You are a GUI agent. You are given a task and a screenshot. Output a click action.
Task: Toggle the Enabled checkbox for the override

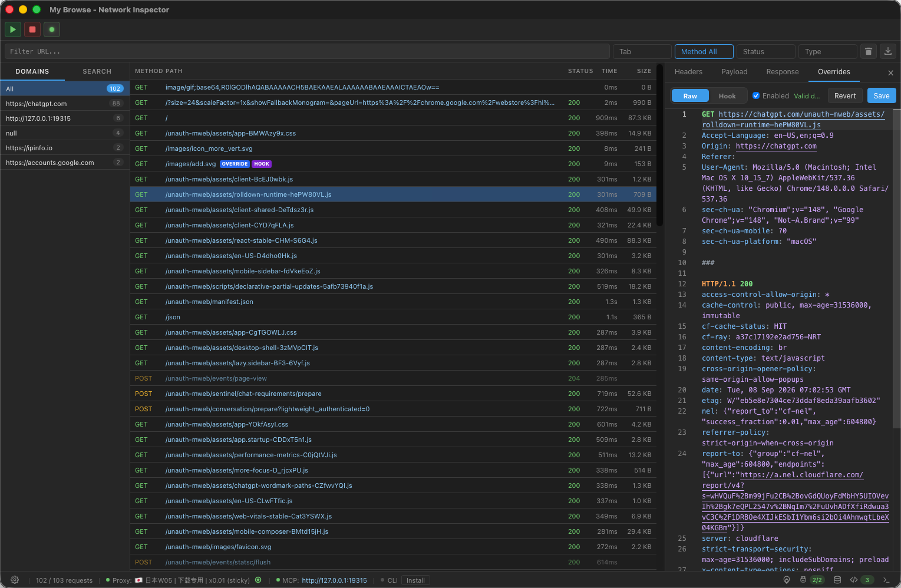756,95
